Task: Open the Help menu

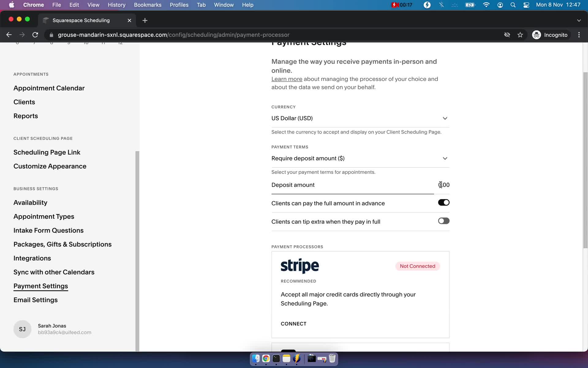Action: click(247, 5)
